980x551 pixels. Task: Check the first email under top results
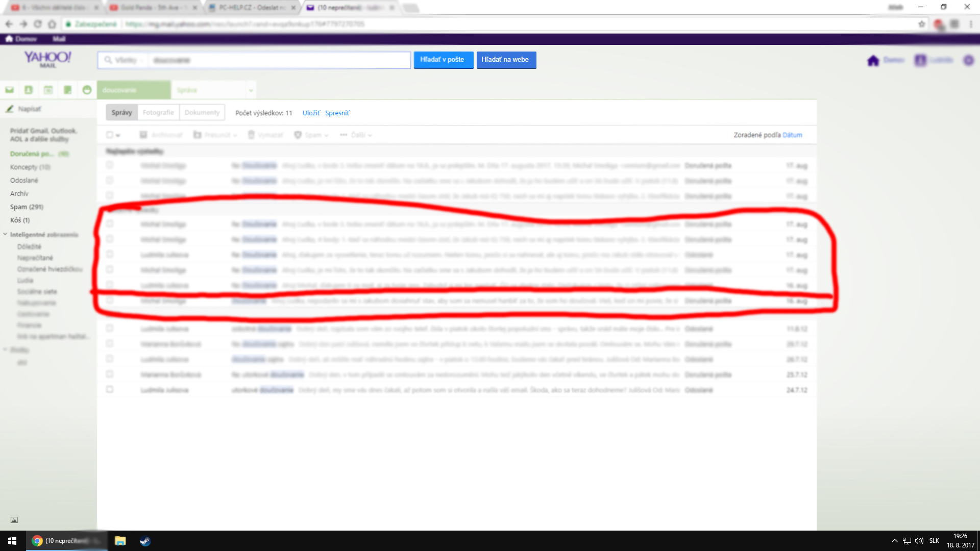pyautogui.click(x=110, y=165)
